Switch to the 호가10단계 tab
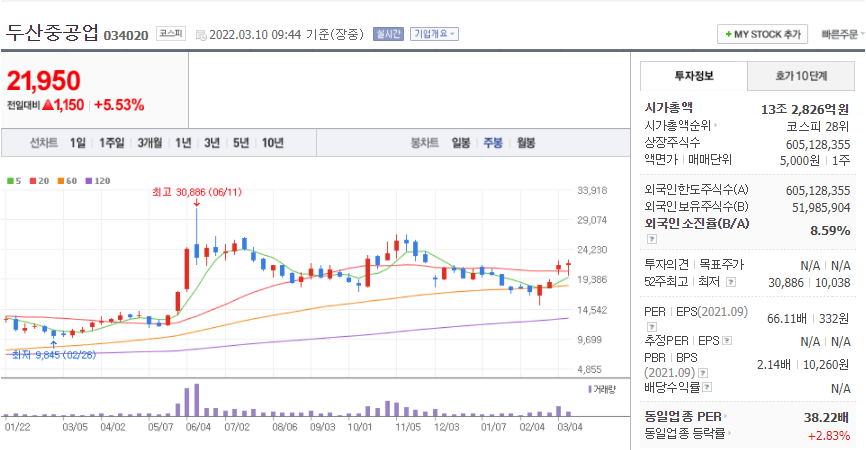 (x=801, y=76)
